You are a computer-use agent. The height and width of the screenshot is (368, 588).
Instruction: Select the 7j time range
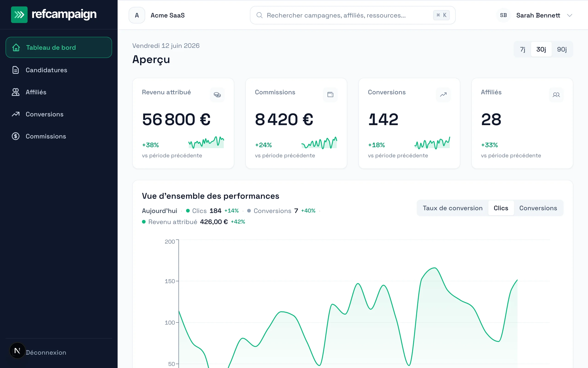(522, 49)
